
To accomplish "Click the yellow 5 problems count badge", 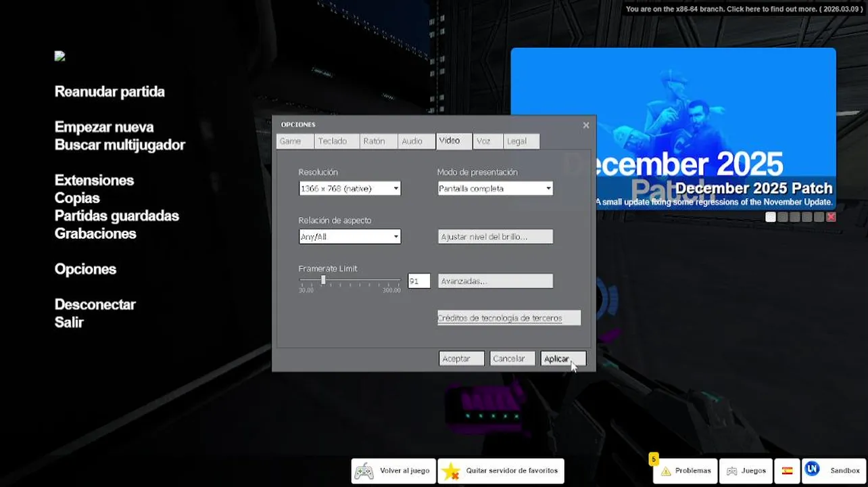I will tap(654, 459).
